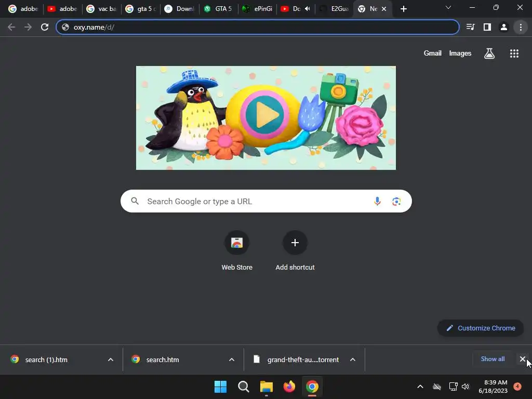The image size is (532, 399).
Task: Open the volume speaker tray icon
Action: 465,387
